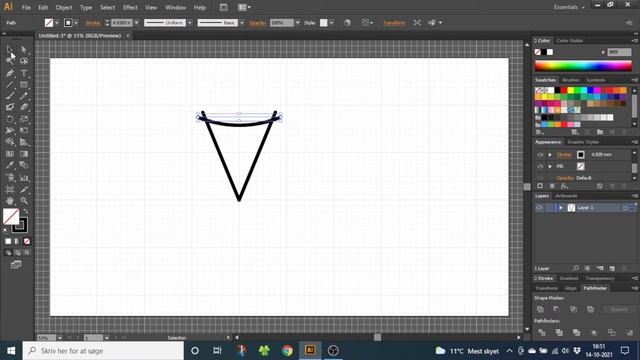Select the Line Segment tool
This screenshot has width=640, height=360.
pos(10,84)
